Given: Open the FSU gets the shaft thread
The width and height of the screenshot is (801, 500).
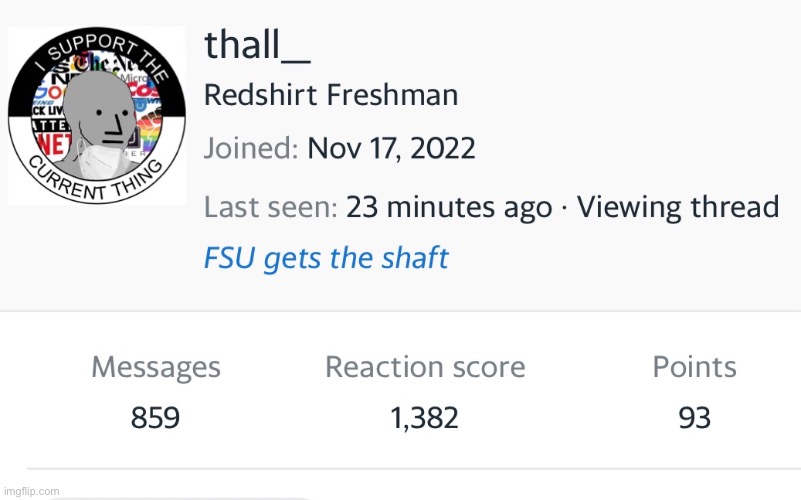Looking at the screenshot, I should pyautogui.click(x=326, y=258).
